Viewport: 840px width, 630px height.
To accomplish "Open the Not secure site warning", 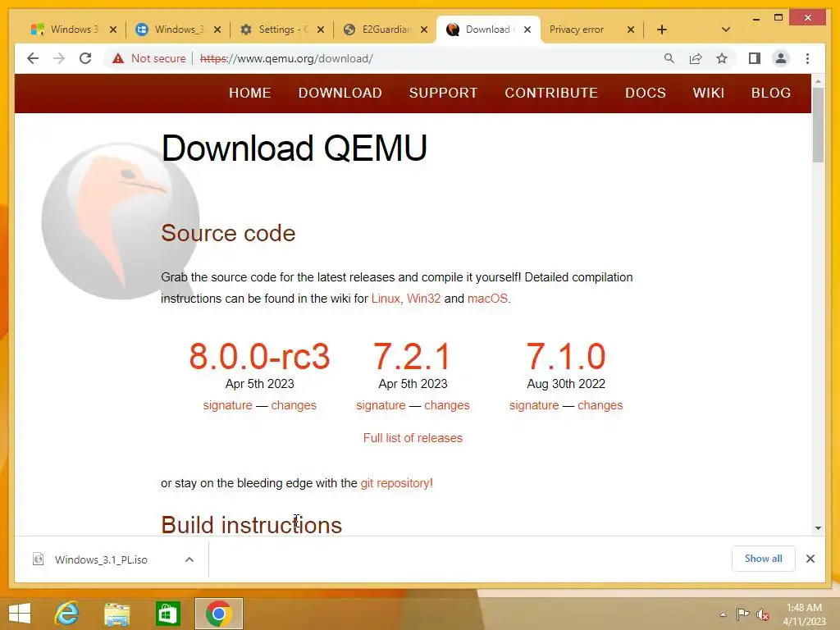I will (149, 58).
